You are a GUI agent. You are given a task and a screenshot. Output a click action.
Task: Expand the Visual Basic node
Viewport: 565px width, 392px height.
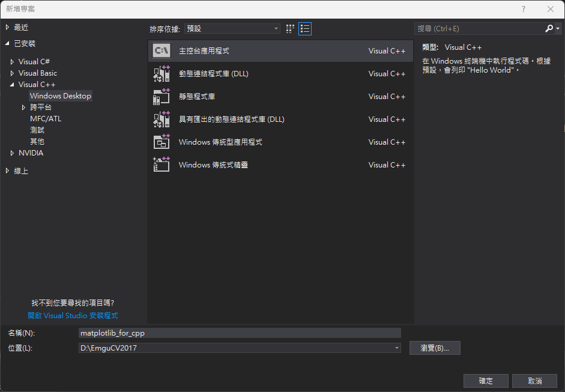pyautogui.click(x=12, y=73)
